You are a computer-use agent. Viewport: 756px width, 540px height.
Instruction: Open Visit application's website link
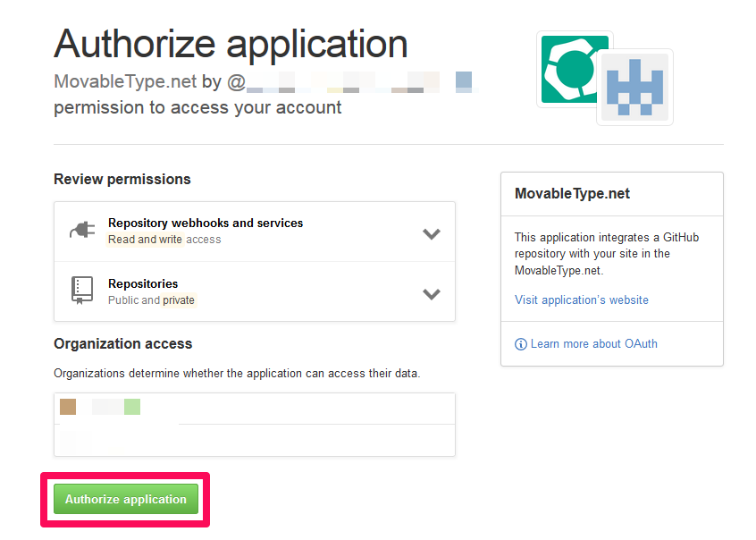coord(582,300)
